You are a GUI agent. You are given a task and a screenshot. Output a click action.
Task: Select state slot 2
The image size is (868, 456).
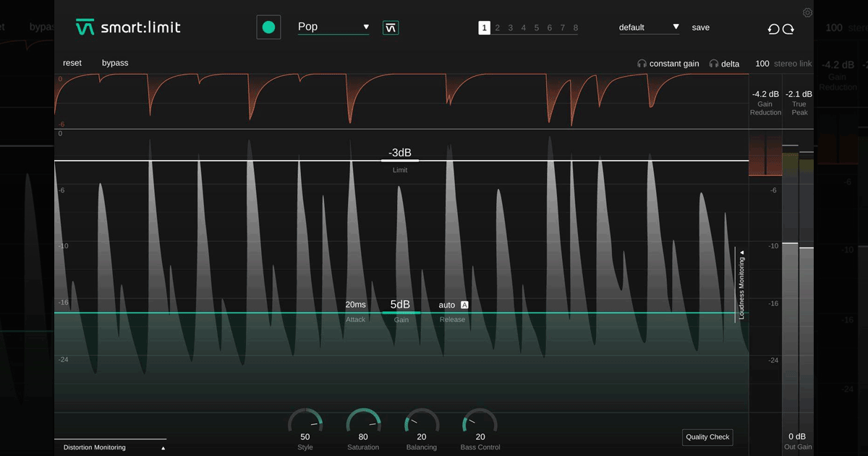pyautogui.click(x=497, y=28)
